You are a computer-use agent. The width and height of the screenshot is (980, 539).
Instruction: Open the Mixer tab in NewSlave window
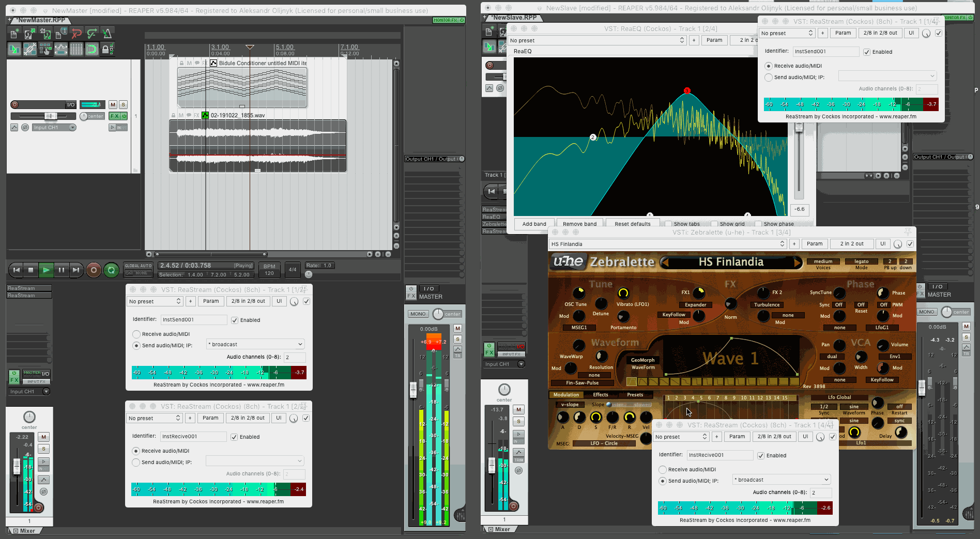coord(499,529)
